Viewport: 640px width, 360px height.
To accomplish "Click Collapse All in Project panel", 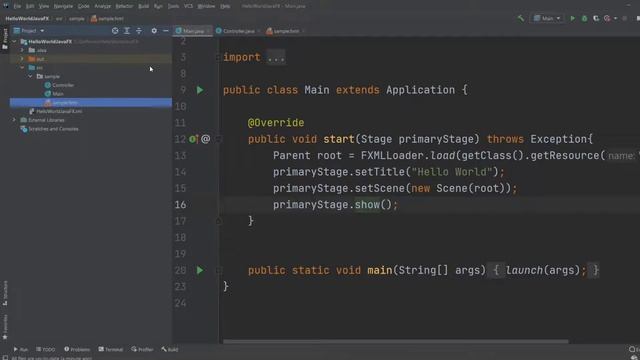I will point(139,31).
